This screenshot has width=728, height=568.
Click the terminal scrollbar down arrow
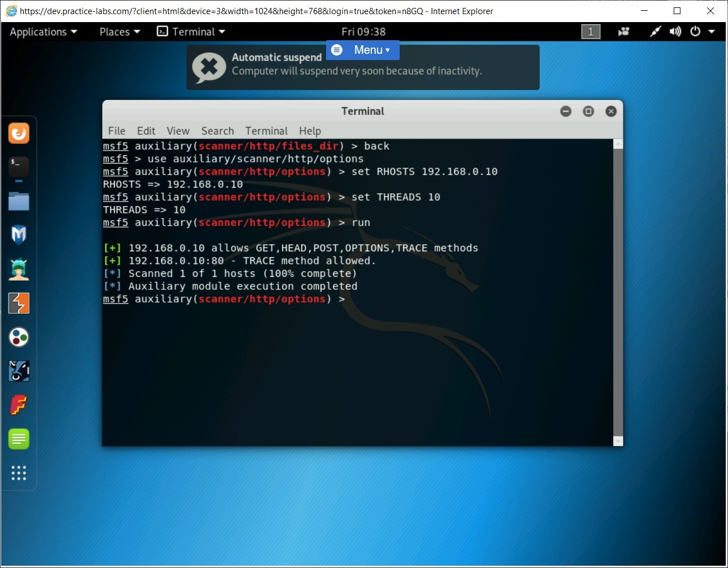(x=618, y=440)
